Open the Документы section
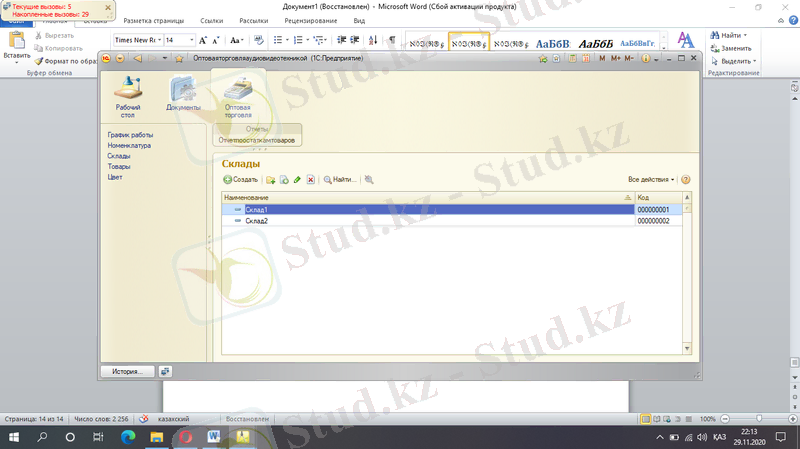This screenshot has height=449, width=800. [x=183, y=93]
